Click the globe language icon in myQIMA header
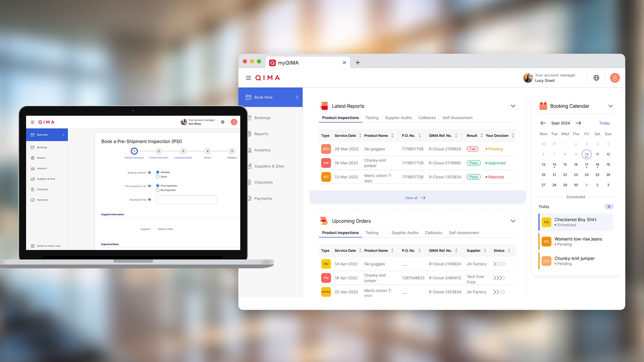The image size is (644, 362). point(596,78)
